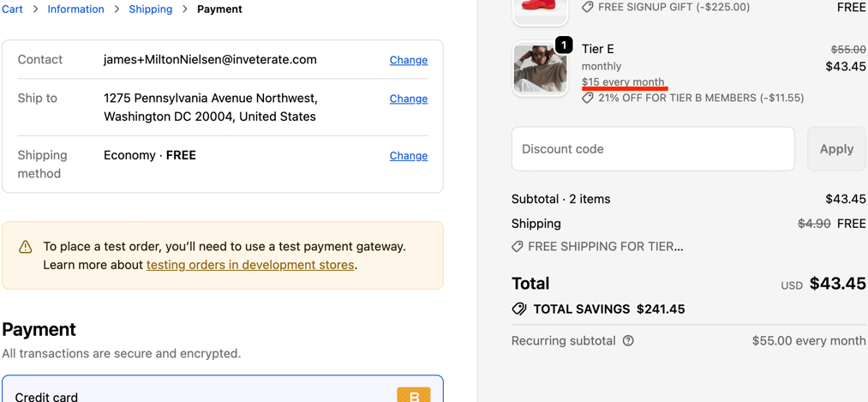Open the testing orders in development stores link
This screenshot has width=868, height=402.
pos(250,265)
